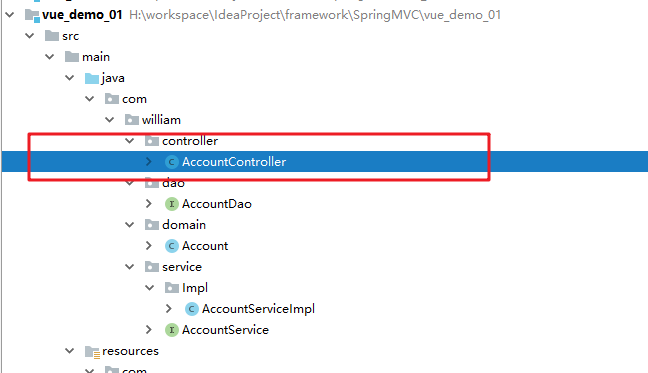Select the controller package label
648x373 pixels.
pyautogui.click(x=190, y=141)
